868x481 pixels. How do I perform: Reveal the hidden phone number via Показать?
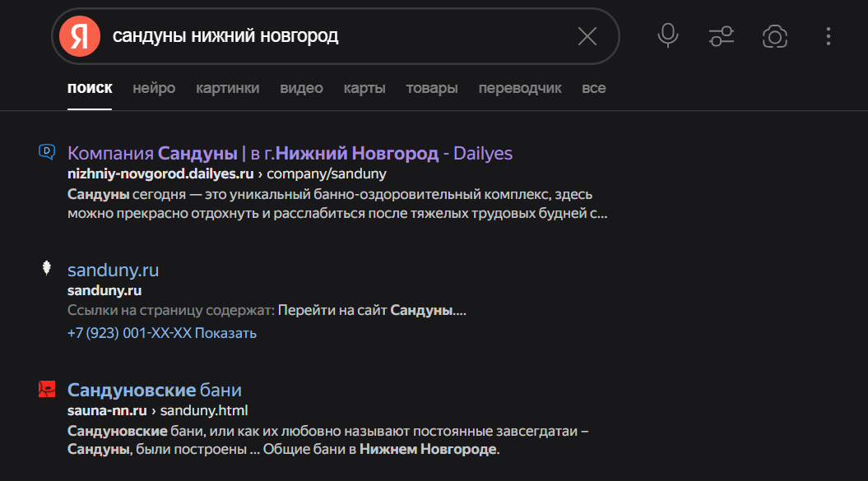225,333
